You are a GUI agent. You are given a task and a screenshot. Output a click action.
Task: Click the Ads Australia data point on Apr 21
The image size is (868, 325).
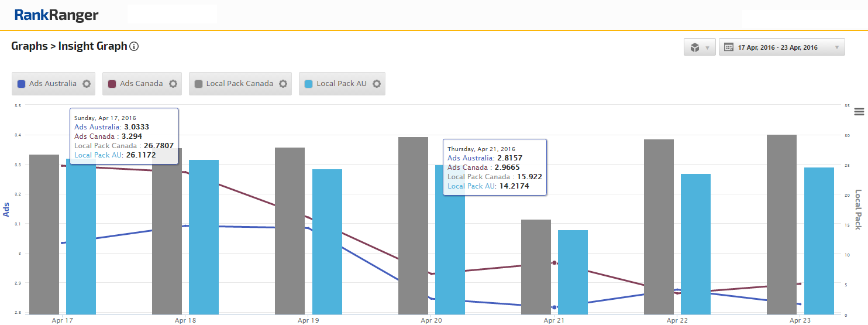[554, 307]
